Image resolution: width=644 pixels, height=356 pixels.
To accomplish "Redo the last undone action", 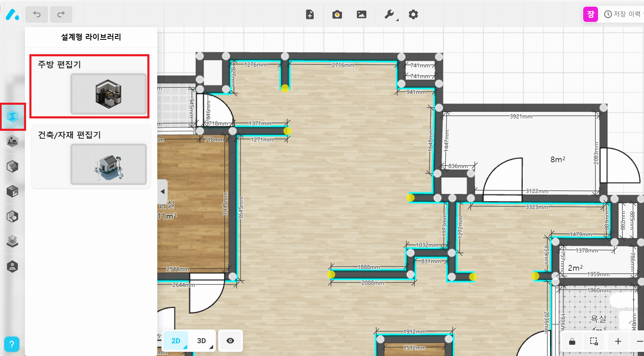I will [61, 14].
